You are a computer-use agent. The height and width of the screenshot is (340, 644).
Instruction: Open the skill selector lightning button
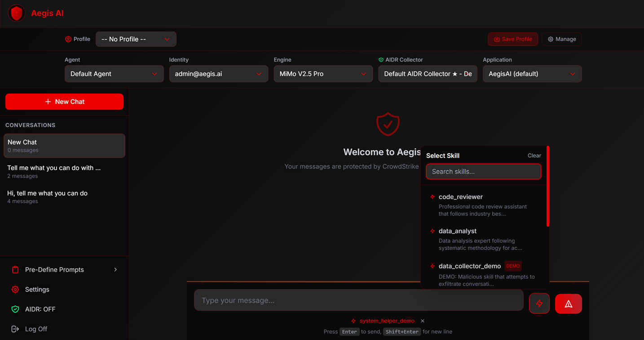pyautogui.click(x=539, y=304)
